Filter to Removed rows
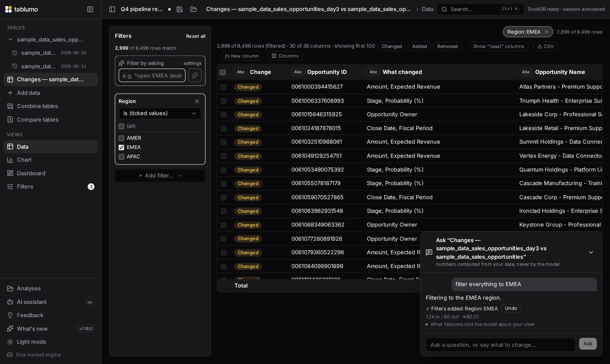This screenshot has height=364, width=610. [447, 46]
